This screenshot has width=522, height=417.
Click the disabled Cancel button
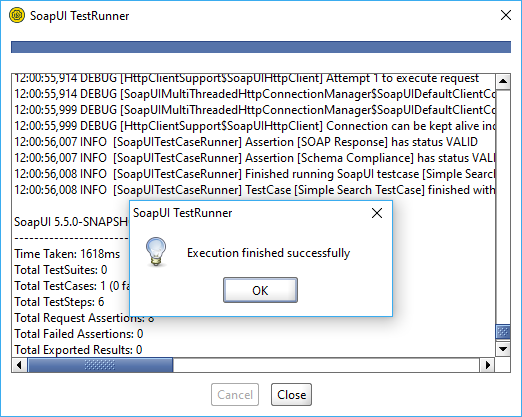pyautogui.click(x=235, y=395)
